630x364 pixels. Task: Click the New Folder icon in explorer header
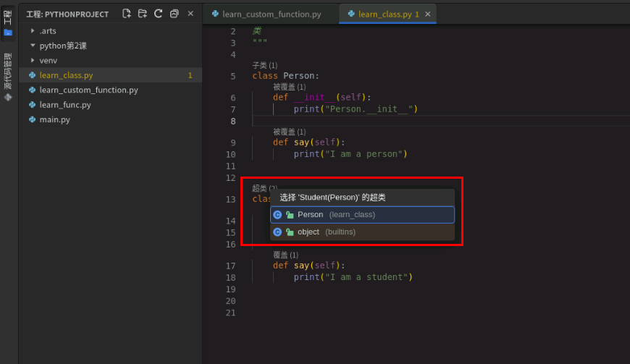[143, 14]
